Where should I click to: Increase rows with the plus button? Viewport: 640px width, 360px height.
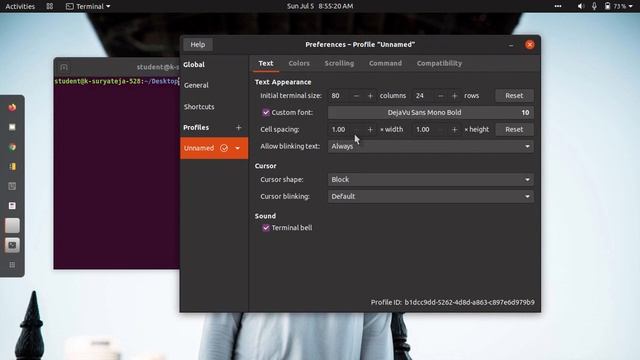click(x=455, y=96)
